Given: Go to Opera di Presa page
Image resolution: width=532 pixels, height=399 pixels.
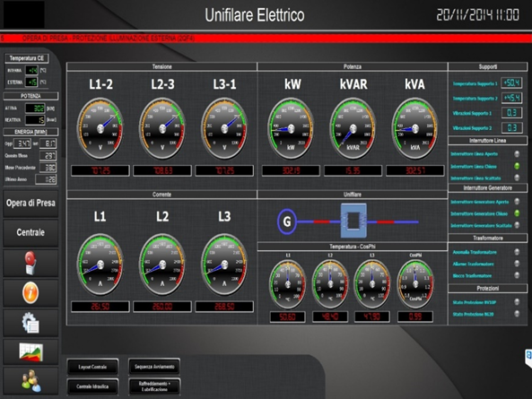Looking at the screenshot, I should click(x=31, y=204).
